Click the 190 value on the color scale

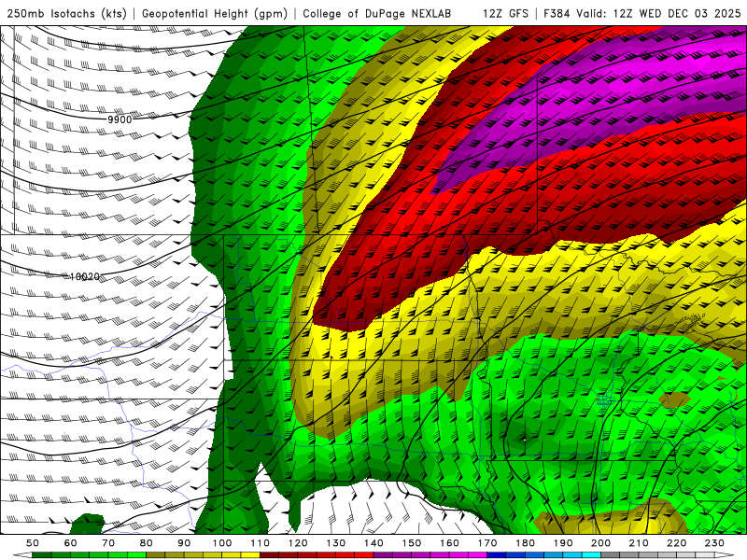pyautogui.click(x=563, y=543)
